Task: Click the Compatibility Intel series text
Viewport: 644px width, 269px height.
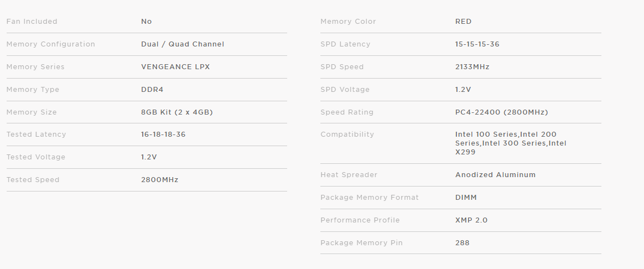Action: (511, 143)
